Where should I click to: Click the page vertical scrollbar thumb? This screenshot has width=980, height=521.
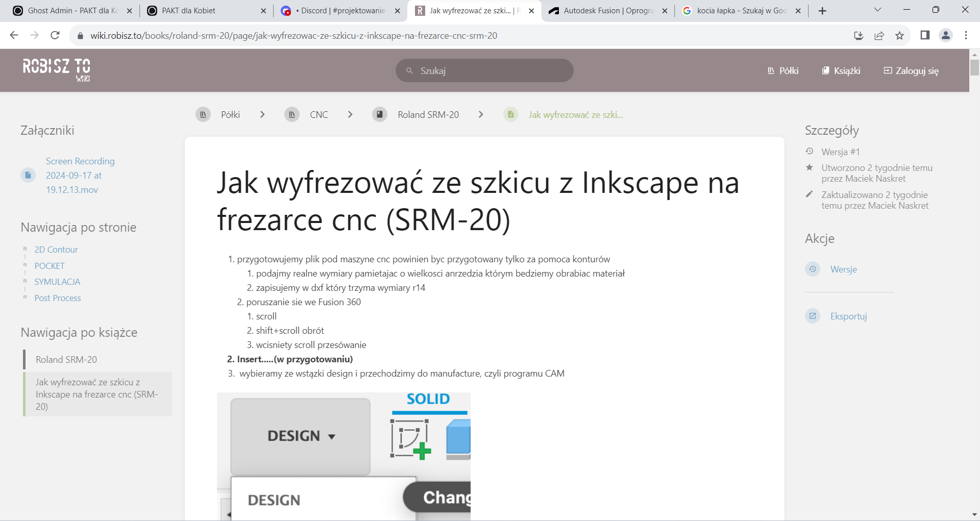(974, 67)
